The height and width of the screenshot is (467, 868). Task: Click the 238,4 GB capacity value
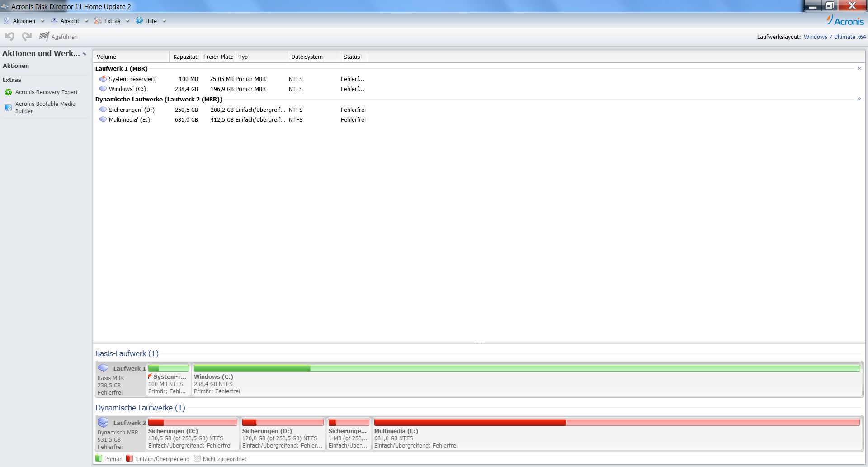click(186, 89)
